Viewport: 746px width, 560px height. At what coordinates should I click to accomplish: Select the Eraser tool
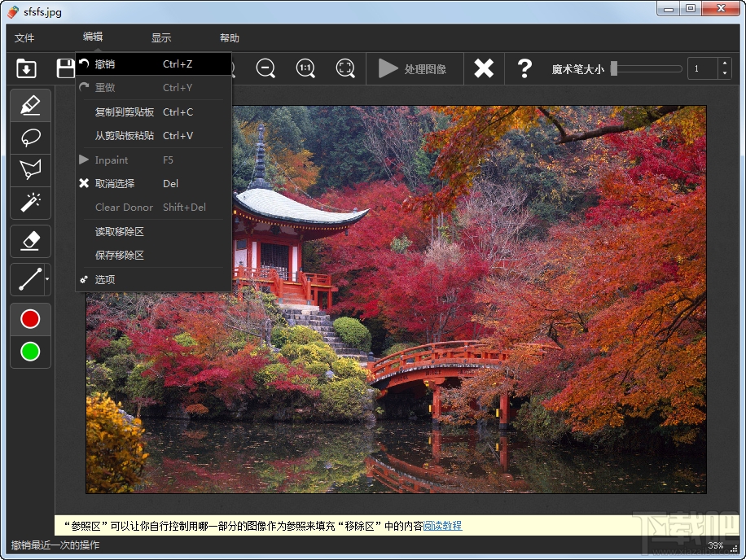(x=29, y=241)
